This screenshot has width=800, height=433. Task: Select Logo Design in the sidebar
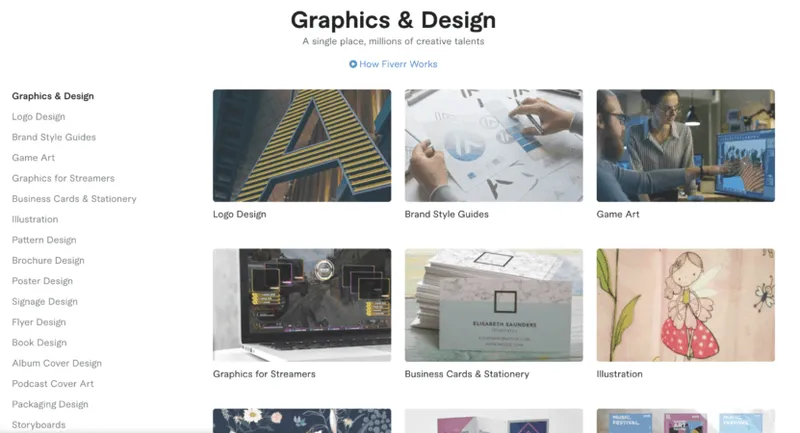(39, 117)
